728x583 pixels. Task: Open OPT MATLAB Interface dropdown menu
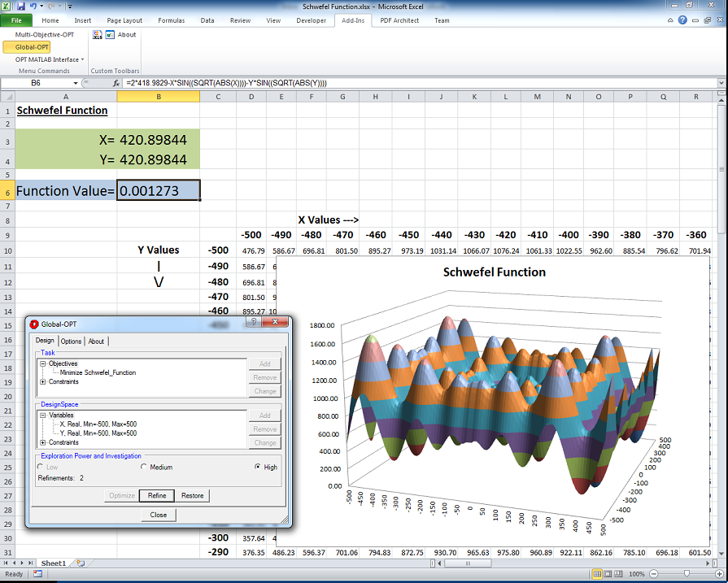point(50,59)
